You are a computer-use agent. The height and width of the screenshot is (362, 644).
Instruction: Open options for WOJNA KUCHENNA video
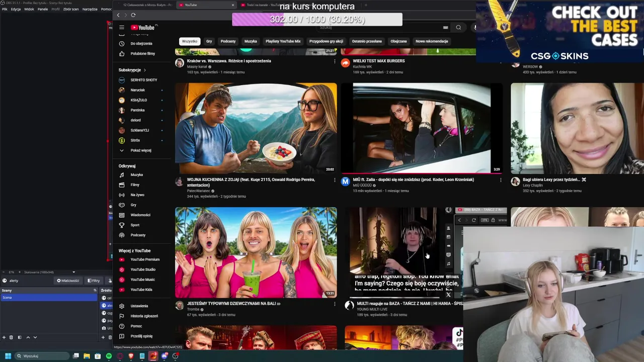pos(335,180)
